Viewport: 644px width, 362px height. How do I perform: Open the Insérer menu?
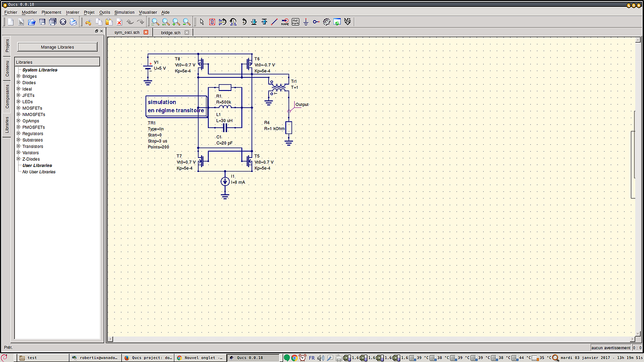72,12
